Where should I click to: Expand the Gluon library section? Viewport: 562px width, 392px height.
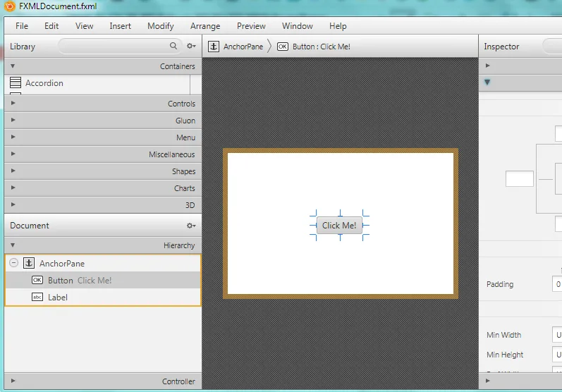coord(13,121)
